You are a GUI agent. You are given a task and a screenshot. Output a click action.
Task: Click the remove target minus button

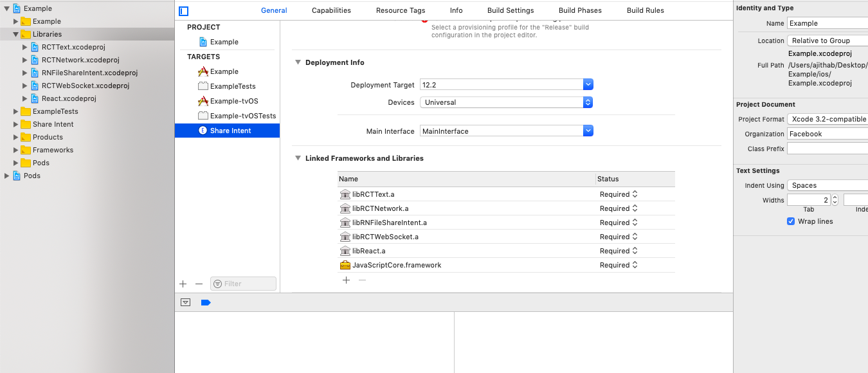click(199, 284)
